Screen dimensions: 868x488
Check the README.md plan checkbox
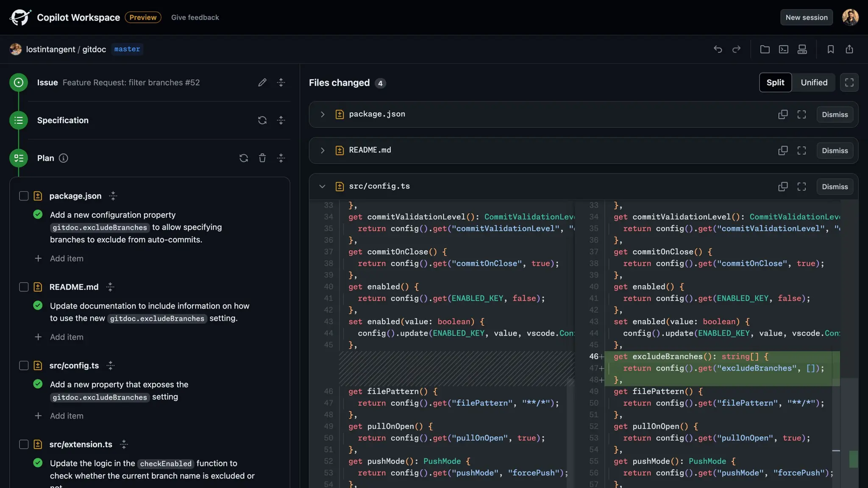coord(24,287)
